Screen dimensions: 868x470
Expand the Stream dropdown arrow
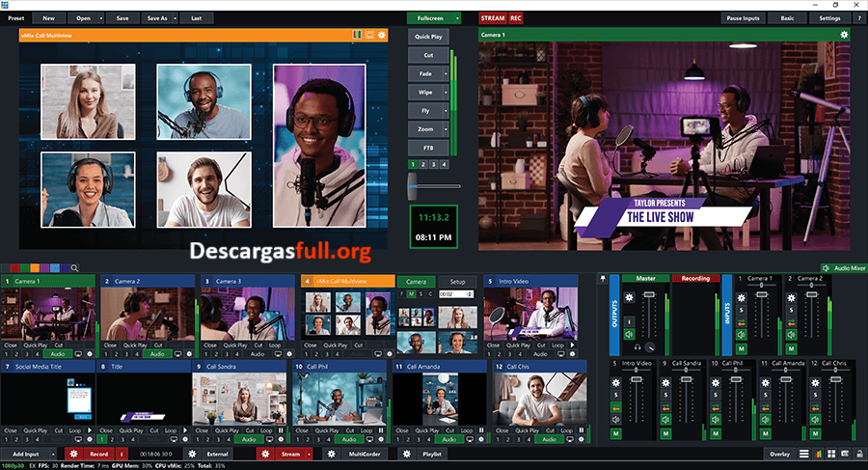pos(309,454)
